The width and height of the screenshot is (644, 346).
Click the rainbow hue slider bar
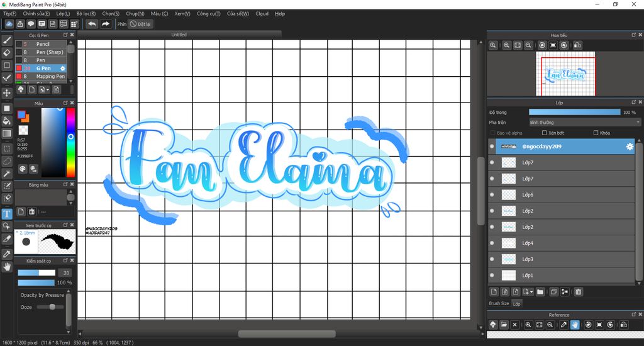(70, 142)
